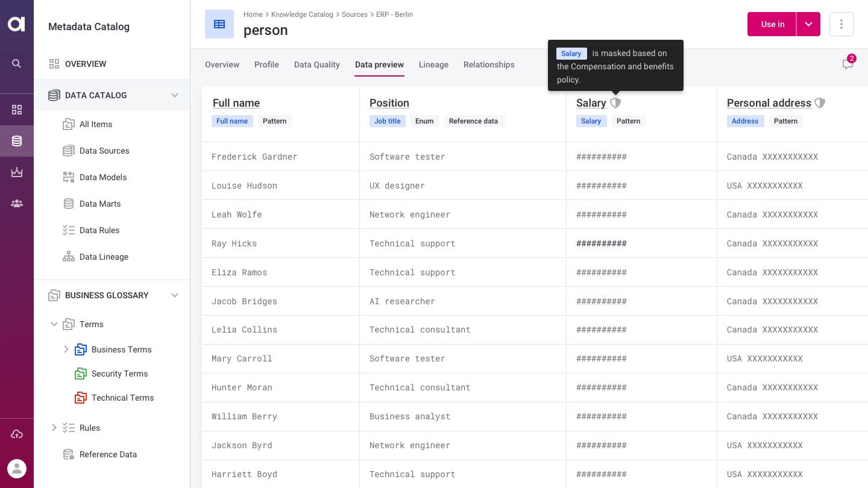Collapse the DATA CATALOG section
The height and width of the screenshot is (488, 868).
(175, 95)
